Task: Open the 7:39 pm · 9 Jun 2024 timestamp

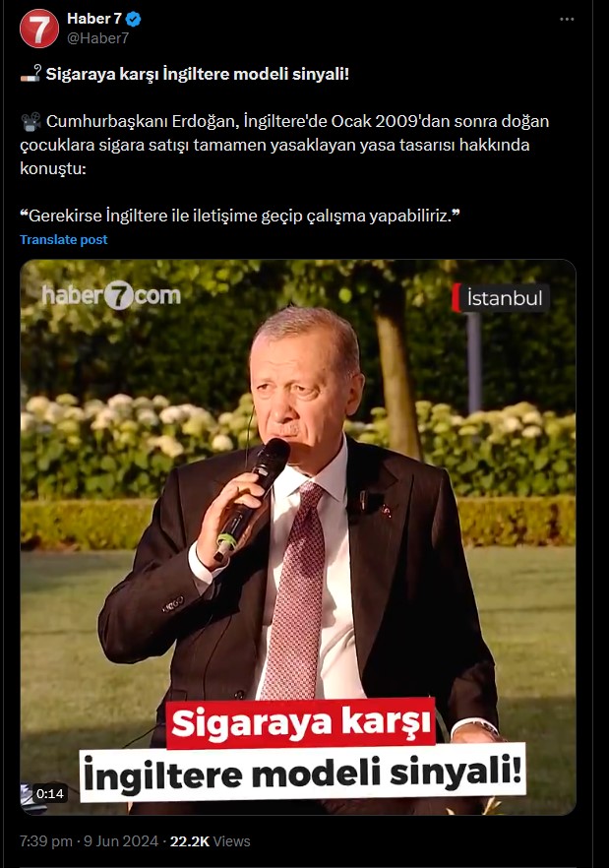Action: pos(90,841)
